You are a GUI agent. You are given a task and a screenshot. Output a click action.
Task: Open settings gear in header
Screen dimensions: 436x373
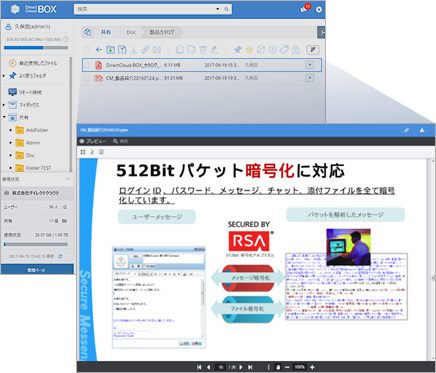[x=319, y=9]
